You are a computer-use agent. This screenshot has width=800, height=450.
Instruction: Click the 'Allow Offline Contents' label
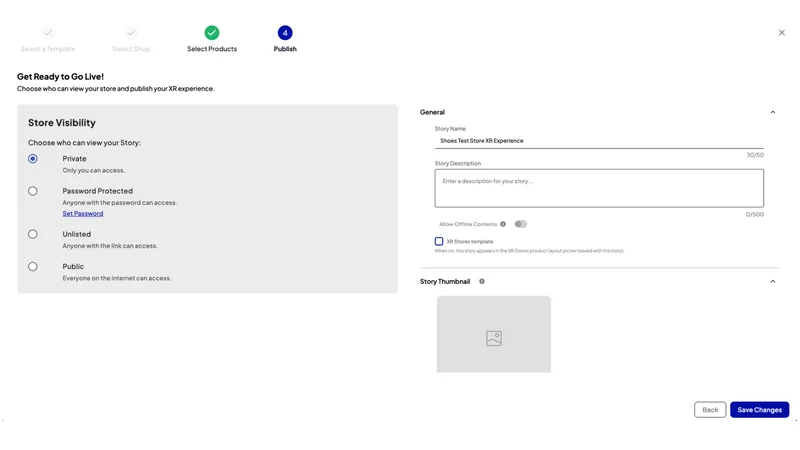(468, 224)
